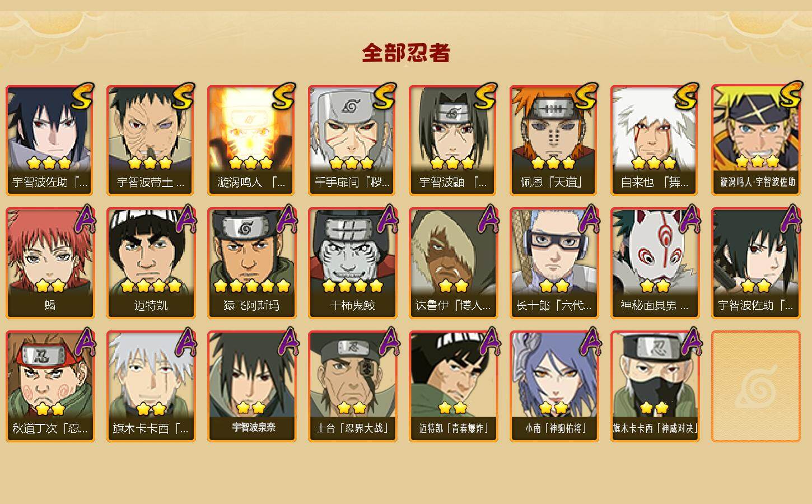Image resolution: width=812 pixels, height=504 pixels.
Task: Click the 漩涡鸣人·宇智波佐助 card
Action: [x=757, y=140]
